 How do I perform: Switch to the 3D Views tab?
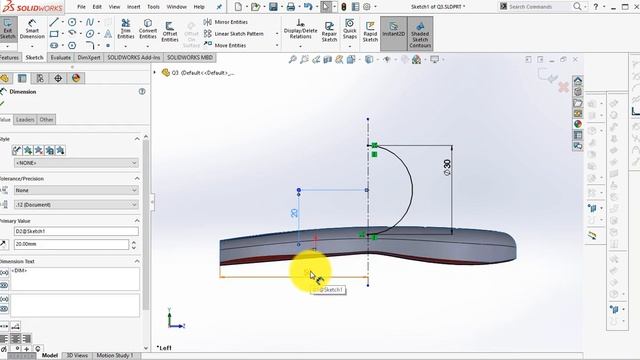(x=77, y=356)
